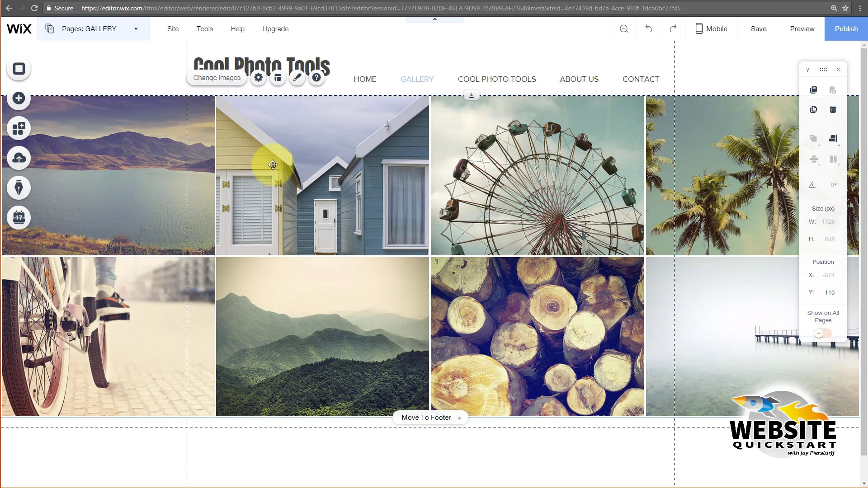
Task: Delete the gallery using the trash icon
Action: click(x=833, y=109)
